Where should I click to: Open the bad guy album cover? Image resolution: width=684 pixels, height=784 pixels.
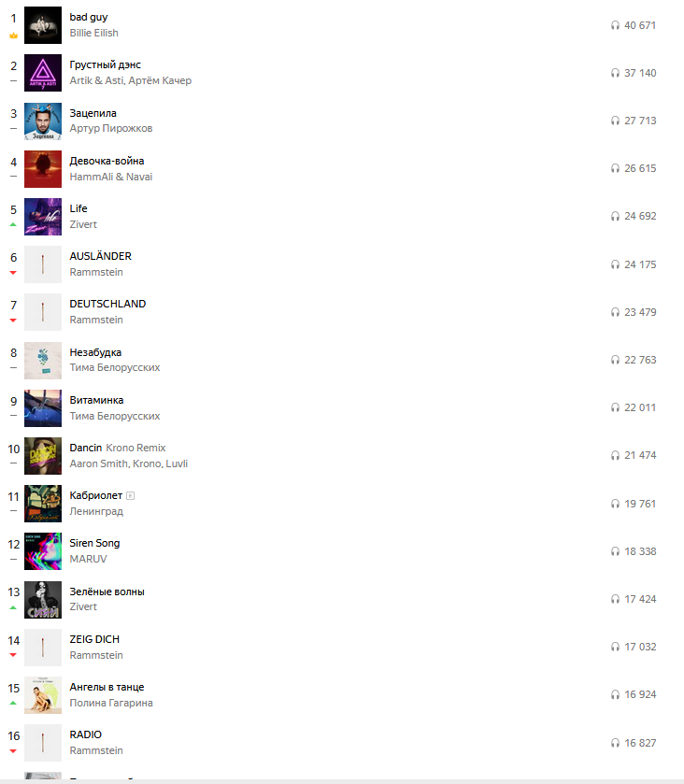(x=43, y=25)
